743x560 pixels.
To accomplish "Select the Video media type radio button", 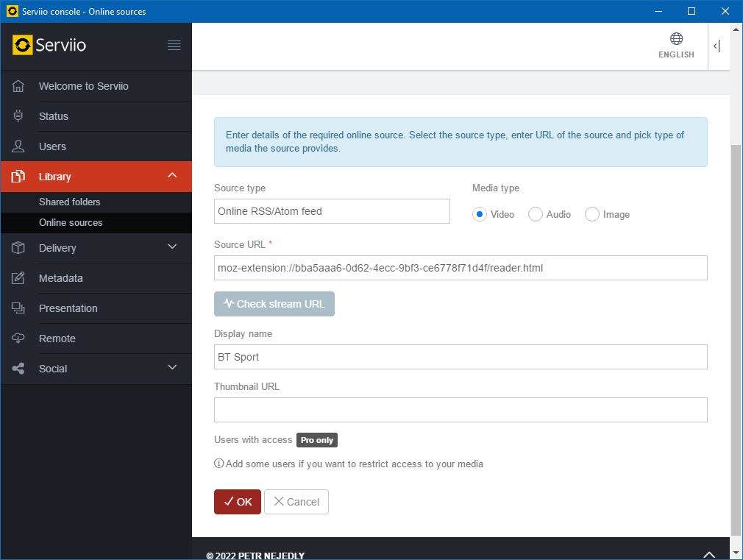I will (480, 214).
